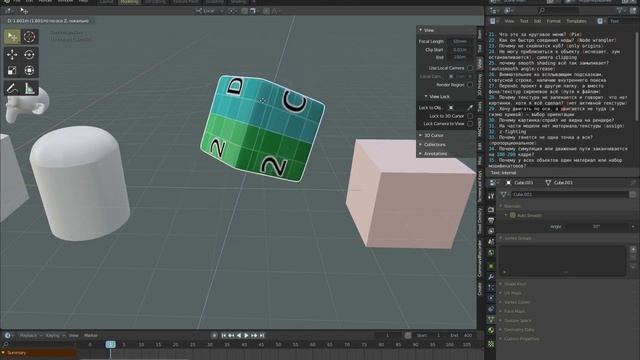
Task: Open the text editor Text menu
Action: (524, 21)
